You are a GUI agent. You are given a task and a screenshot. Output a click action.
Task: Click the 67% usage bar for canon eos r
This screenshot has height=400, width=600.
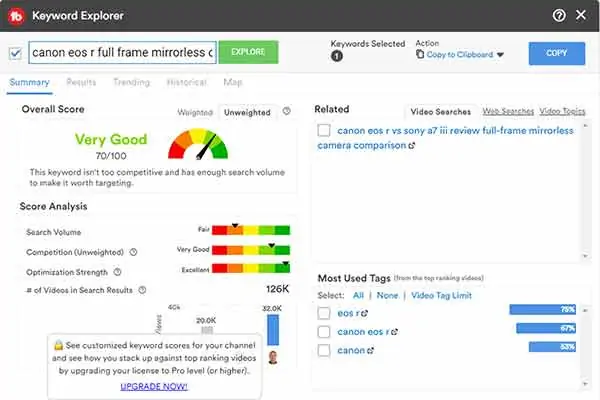(x=546, y=328)
